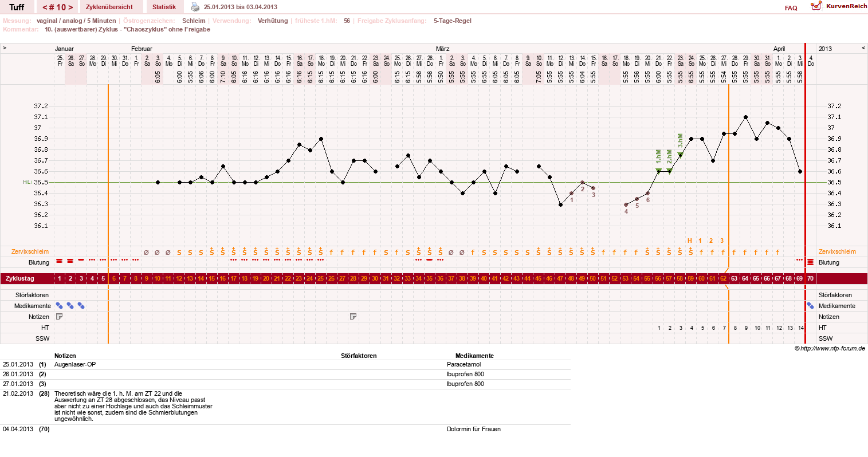Viewport: 868px width, 457px height.
Task: Click the 3.hM green triangle marker
Action: point(680,154)
